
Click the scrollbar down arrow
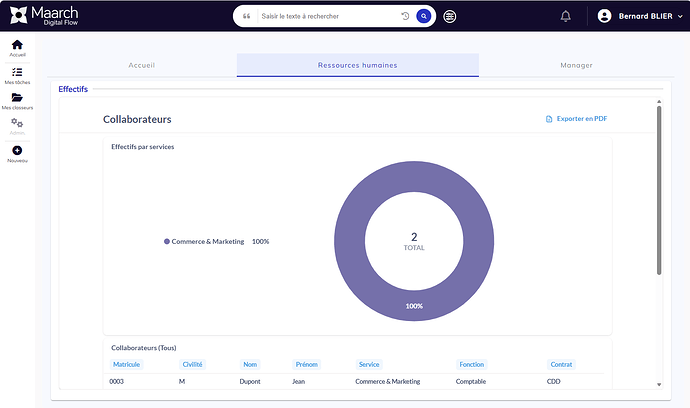pos(658,384)
